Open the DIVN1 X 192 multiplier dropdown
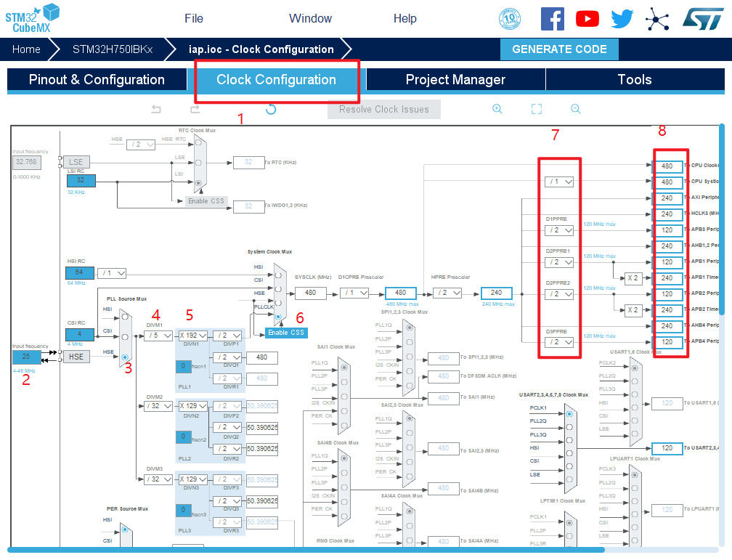 pyautogui.click(x=193, y=336)
